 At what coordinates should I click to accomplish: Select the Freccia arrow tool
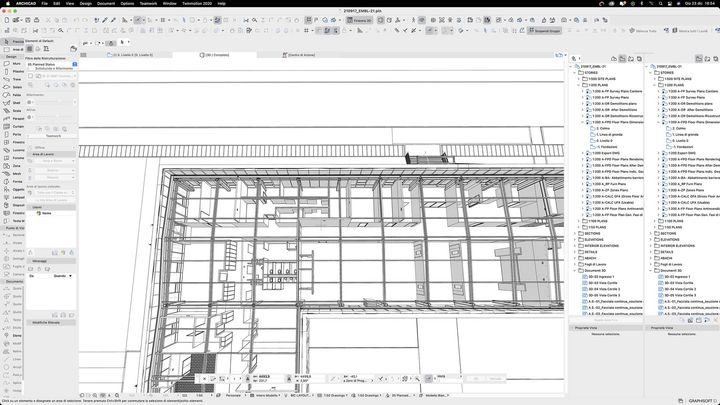[12, 42]
